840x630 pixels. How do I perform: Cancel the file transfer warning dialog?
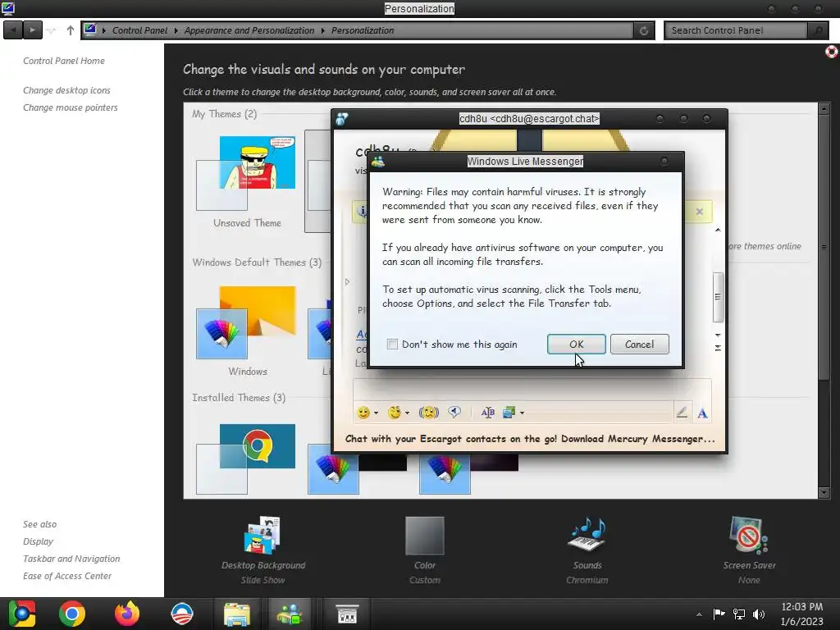click(x=639, y=344)
